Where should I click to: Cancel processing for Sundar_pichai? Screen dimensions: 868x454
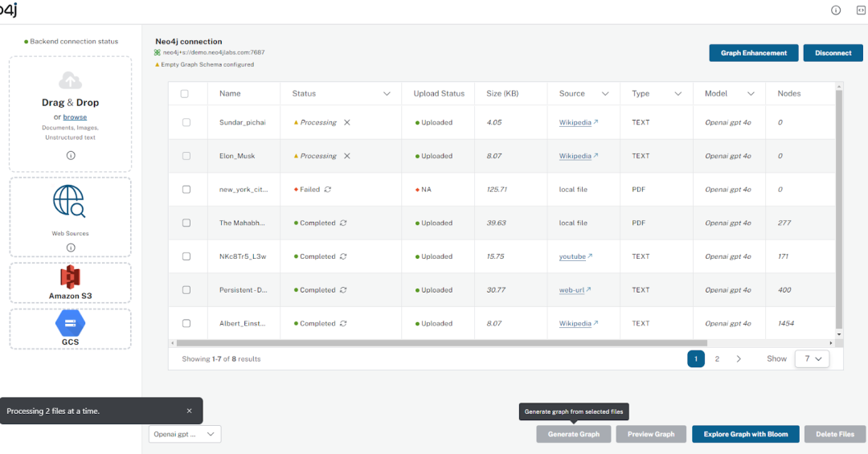pyautogui.click(x=347, y=122)
